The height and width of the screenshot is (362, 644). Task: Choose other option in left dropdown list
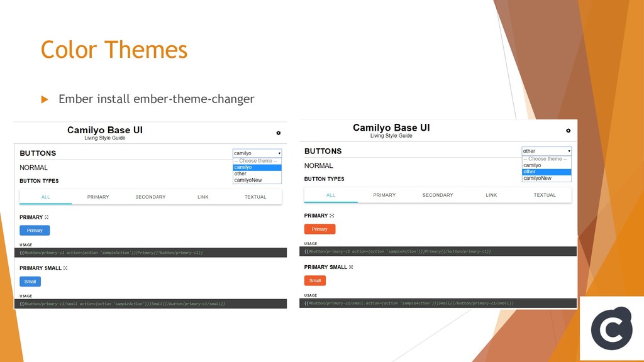[257, 173]
